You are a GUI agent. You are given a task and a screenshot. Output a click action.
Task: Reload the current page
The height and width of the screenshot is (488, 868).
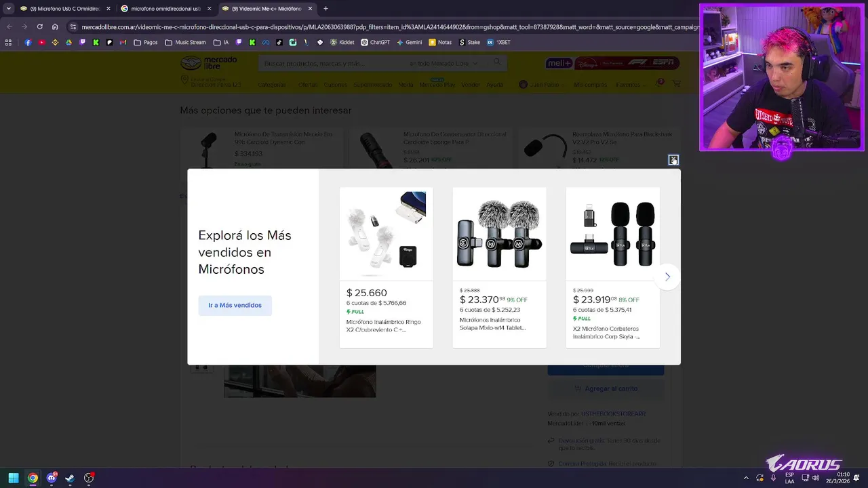click(x=40, y=26)
